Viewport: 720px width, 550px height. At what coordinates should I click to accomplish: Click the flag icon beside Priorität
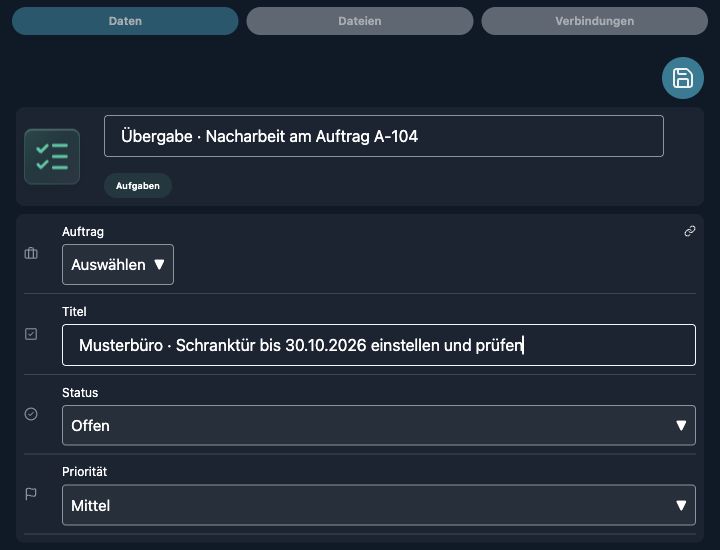pos(31,494)
